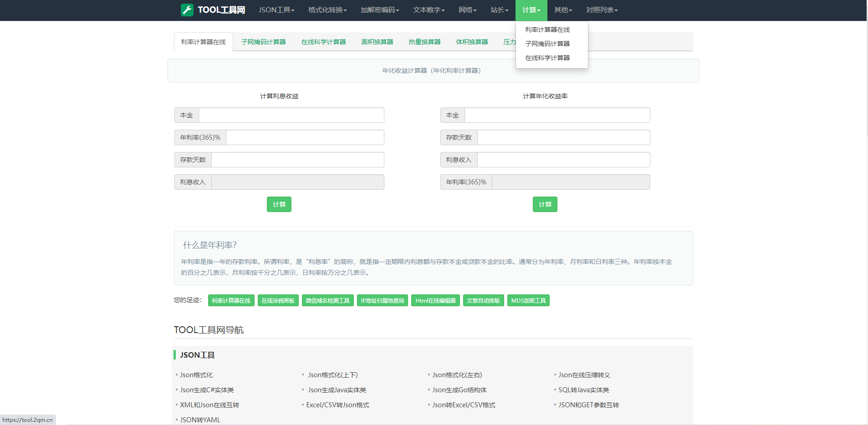868x425 pixels.
Task: Expand the 网络 navigation dropdown
Action: (x=467, y=10)
